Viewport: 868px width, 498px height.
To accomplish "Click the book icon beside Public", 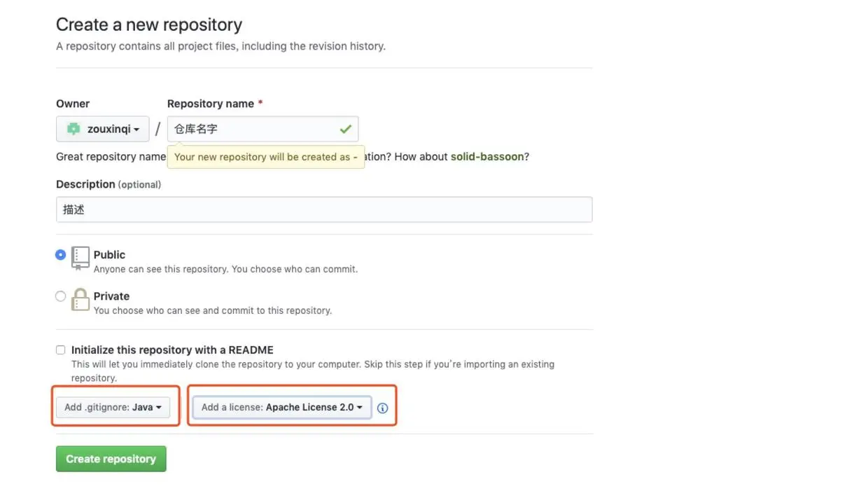I will tap(80, 257).
